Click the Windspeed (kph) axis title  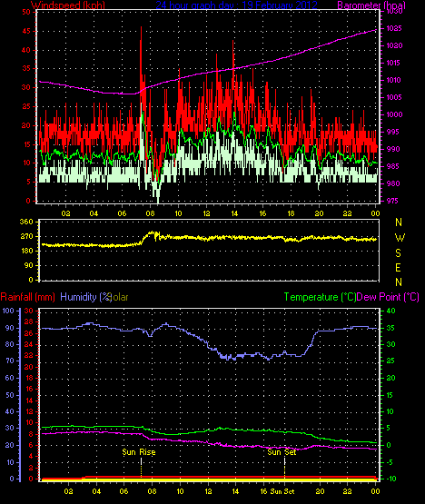(x=68, y=5)
